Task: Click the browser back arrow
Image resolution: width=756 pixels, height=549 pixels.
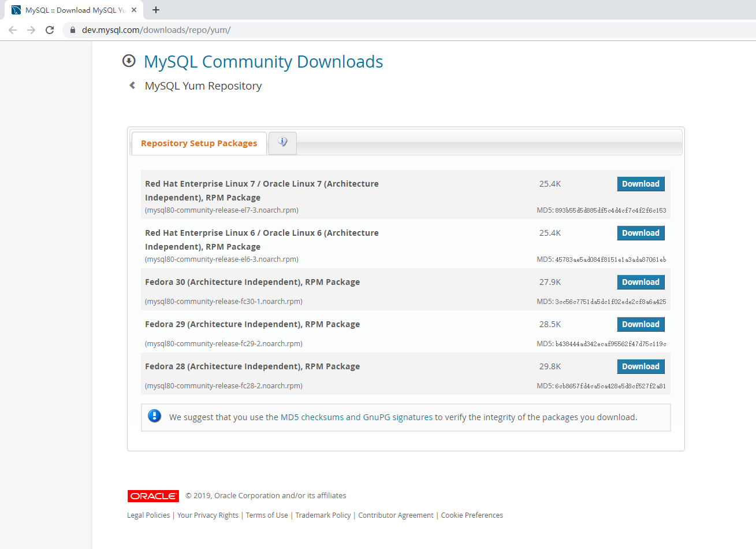Action: pyautogui.click(x=13, y=30)
